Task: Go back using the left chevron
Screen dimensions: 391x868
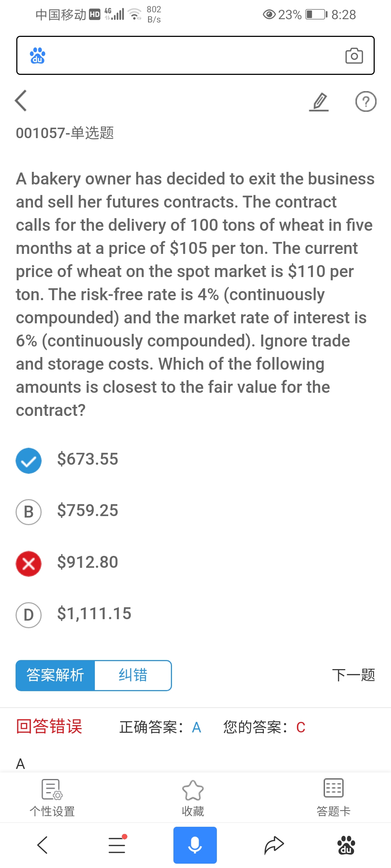Action: coord(21,101)
